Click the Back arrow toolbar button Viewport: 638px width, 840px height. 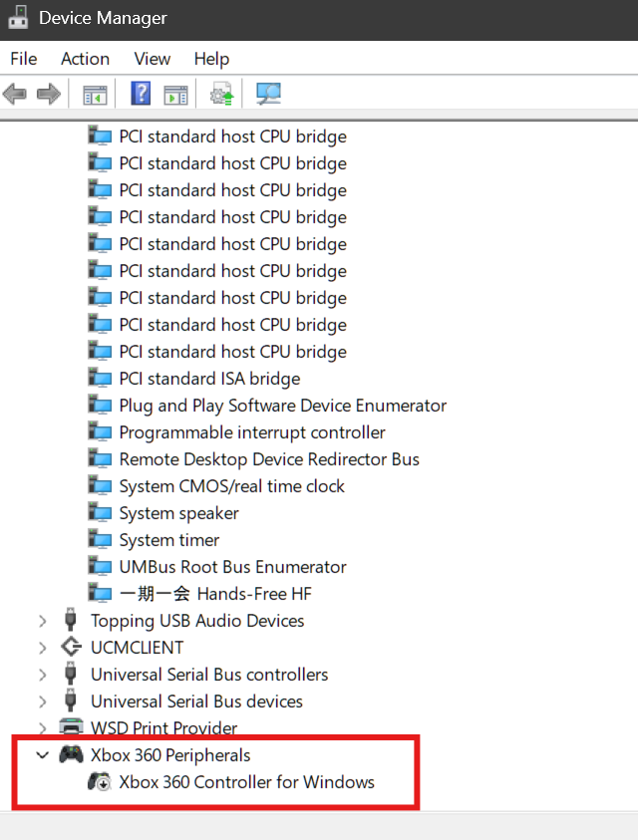(15, 95)
